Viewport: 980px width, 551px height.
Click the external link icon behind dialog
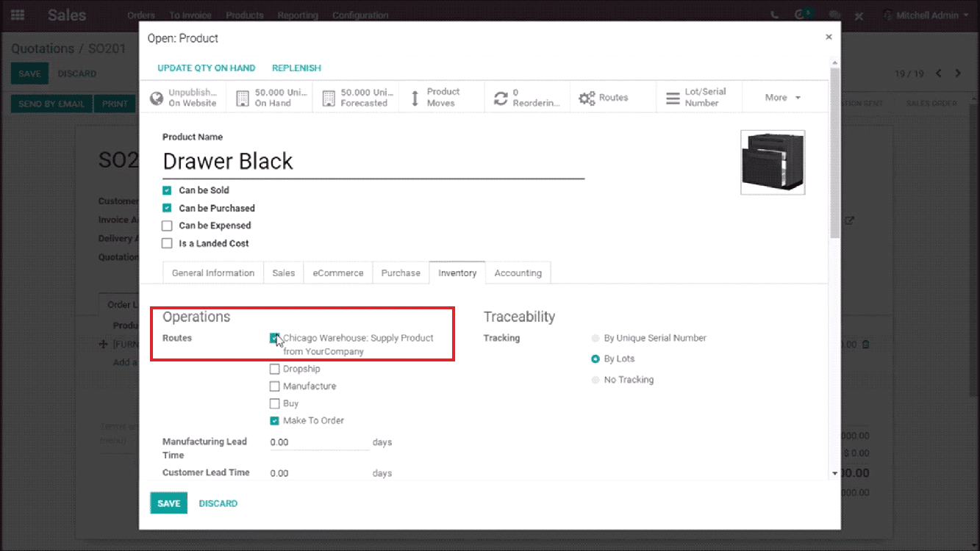click(x=850, y=220)
